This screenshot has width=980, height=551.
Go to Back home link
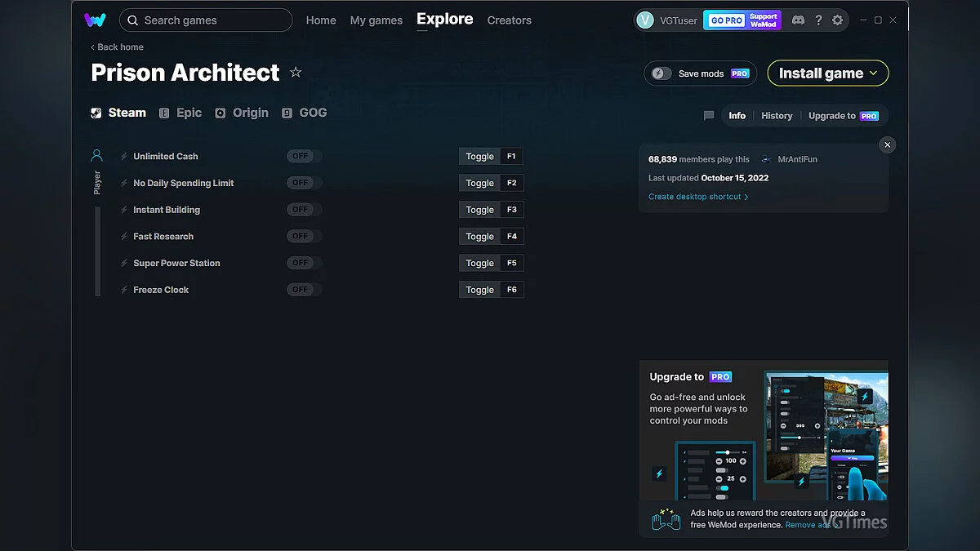pos(117,47)
